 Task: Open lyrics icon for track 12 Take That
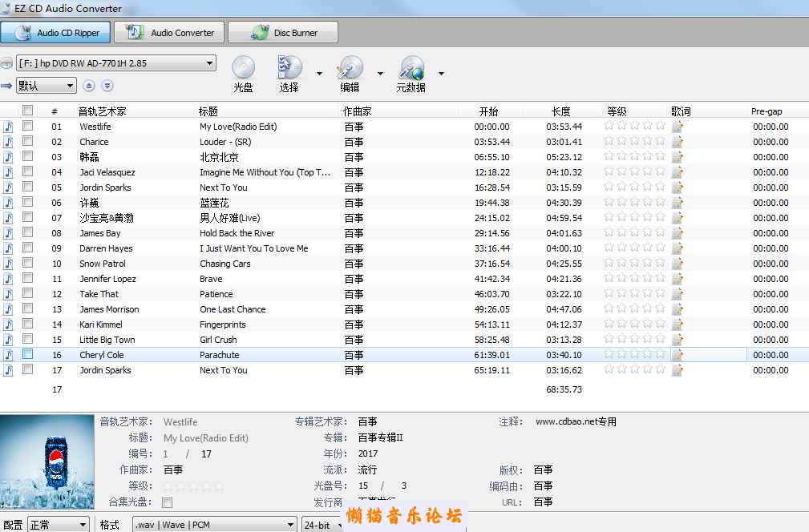[x=678, y=294]
